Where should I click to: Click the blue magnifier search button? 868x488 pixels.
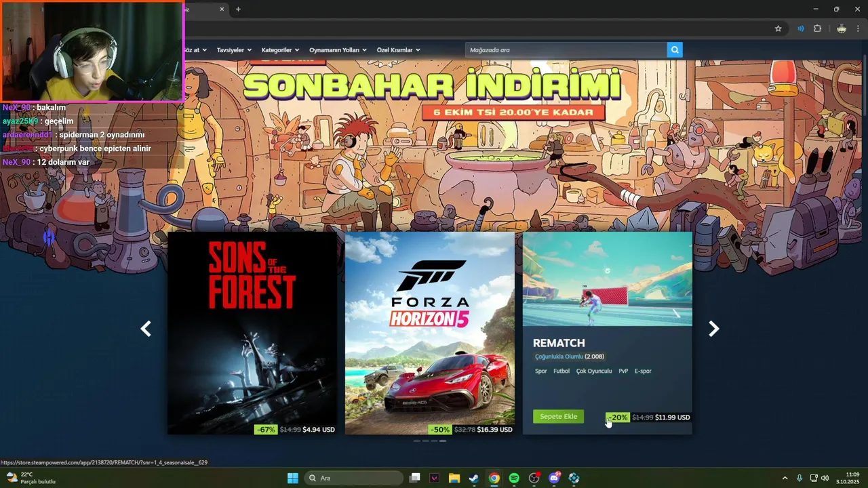[x=675, y=49]
